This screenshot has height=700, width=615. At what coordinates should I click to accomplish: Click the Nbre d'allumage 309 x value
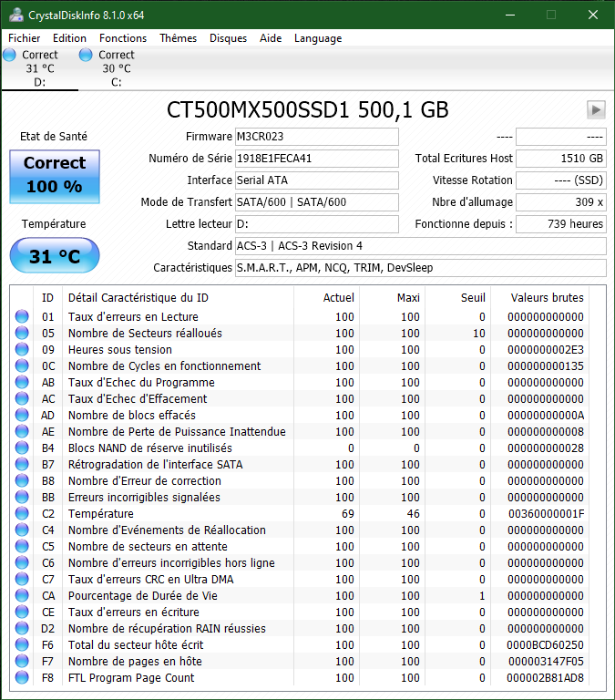(561, 202)
